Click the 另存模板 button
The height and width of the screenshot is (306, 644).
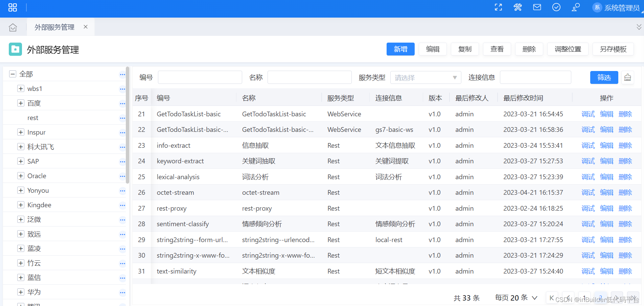tap(613, 49)
